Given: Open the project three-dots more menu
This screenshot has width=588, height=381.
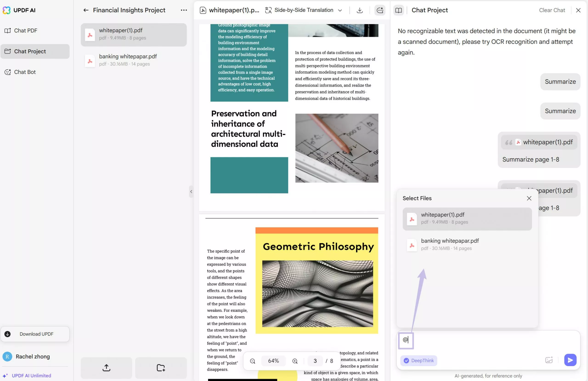Looking at the screenshot, I should [x=184, y=10].
